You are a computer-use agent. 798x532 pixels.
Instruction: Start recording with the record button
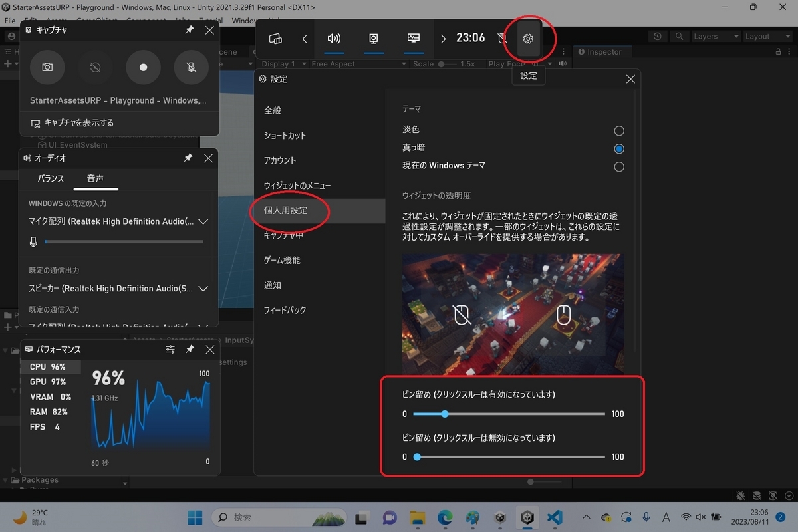pos(143,67)
